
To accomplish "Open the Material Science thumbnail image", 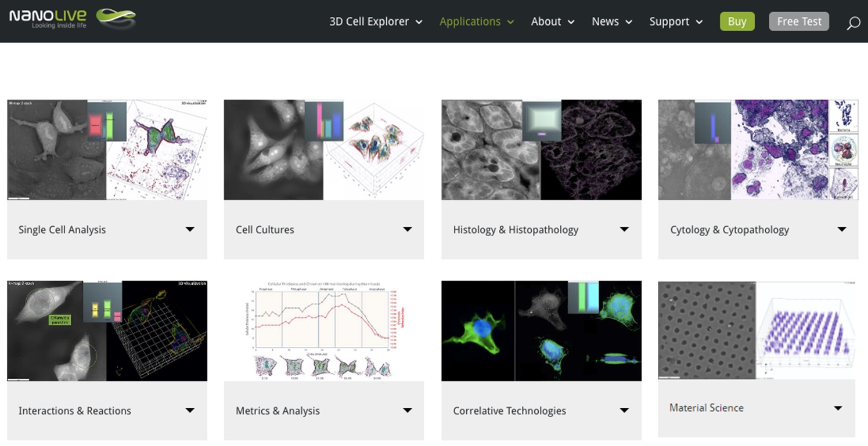I will (x=758, y=331).
